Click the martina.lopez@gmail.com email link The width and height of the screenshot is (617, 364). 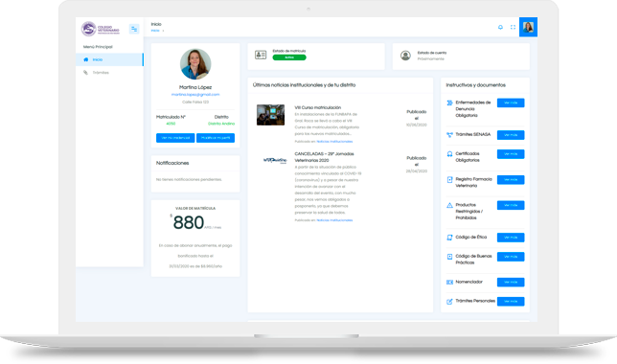coord(195,95)
